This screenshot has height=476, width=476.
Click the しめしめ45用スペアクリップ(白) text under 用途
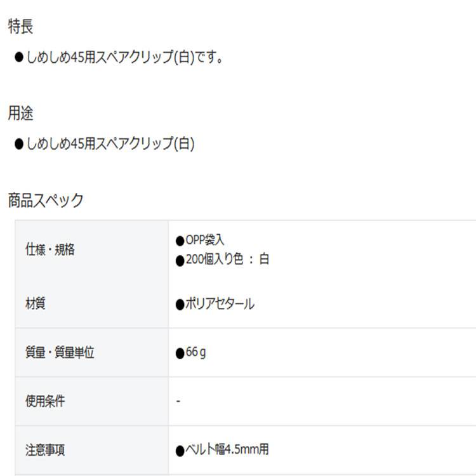pos(110,144)
